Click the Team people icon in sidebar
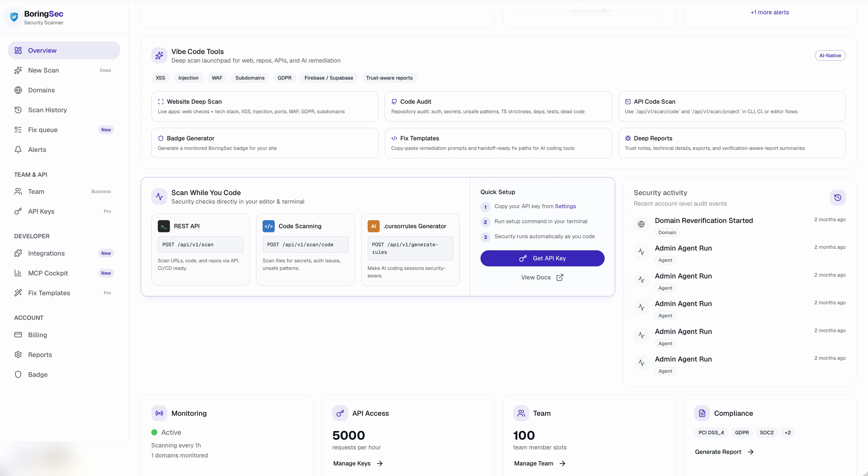Image resolution: width=868 pixels, height=476 pixels. pyautogui.click(x=18, y=192)
